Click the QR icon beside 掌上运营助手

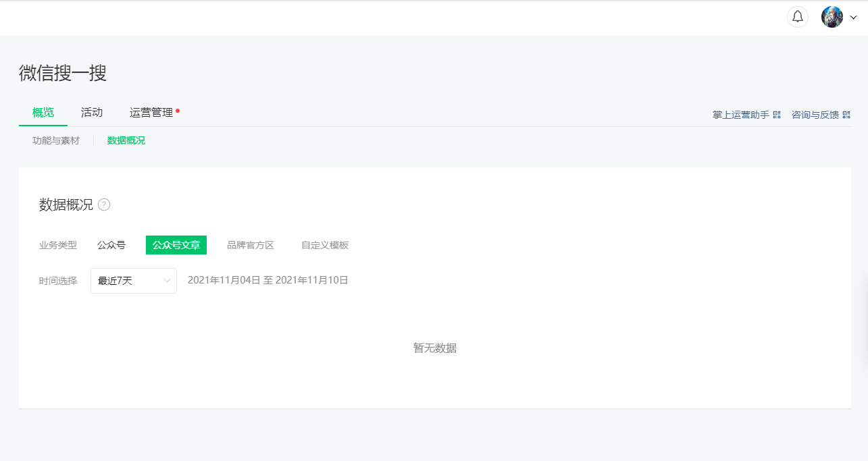click(777, 115)
